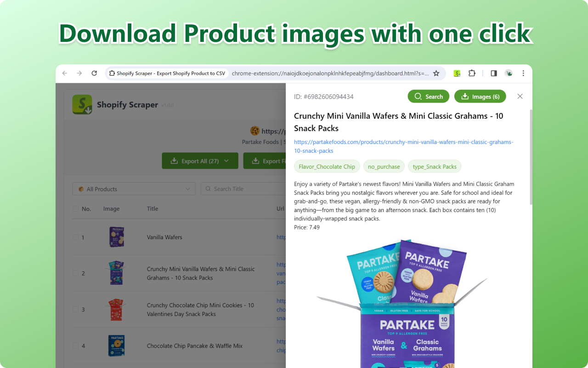Bookmark page with the star icon

(x=436, y=73)
